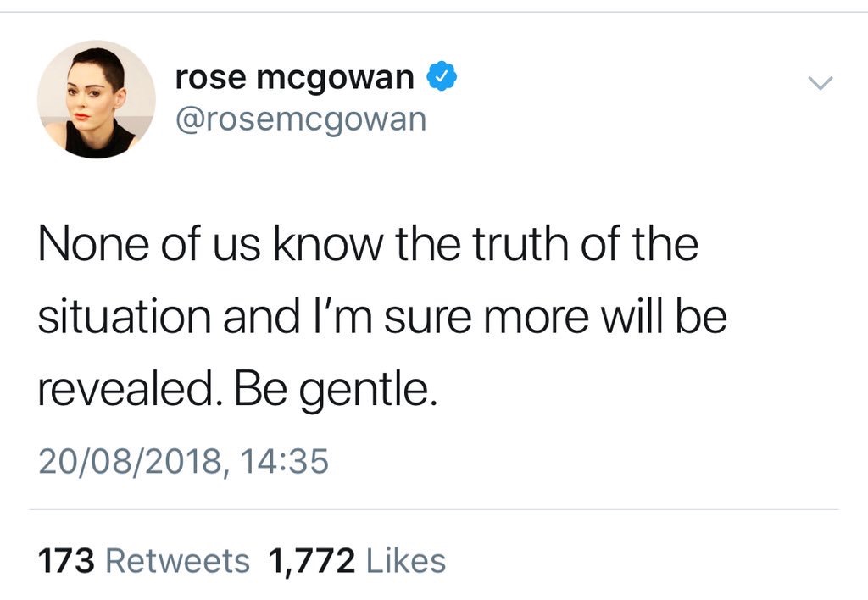Click the date 20/08/2018

[x=131, y=461]
